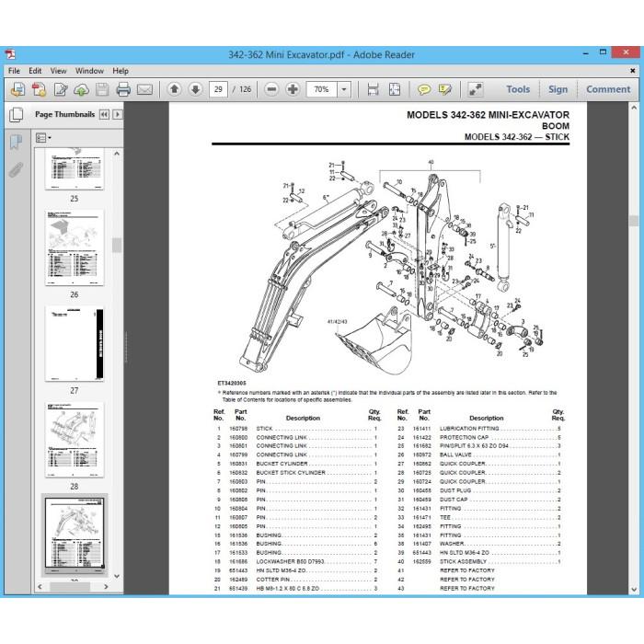This screenshot has width=644, height=644.
Task: Open the Sign pane
Action: [558, 89]
